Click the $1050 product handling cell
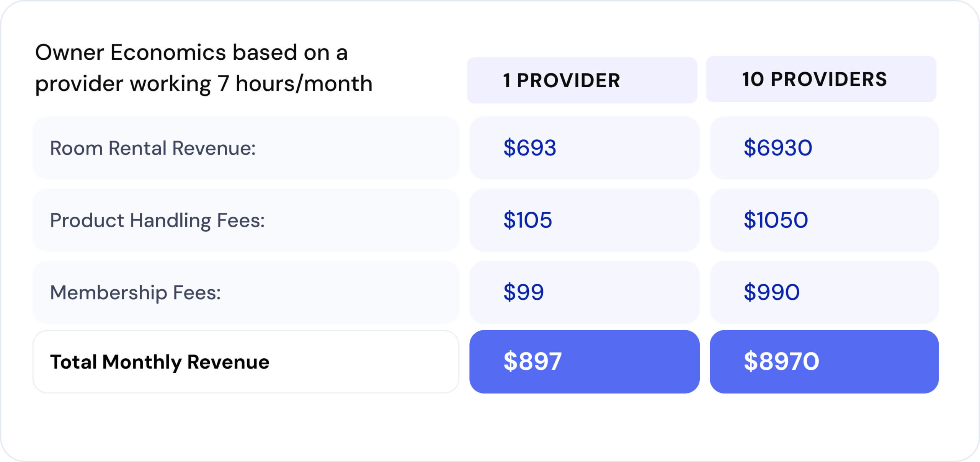980x462 pixels. (824, 220)
